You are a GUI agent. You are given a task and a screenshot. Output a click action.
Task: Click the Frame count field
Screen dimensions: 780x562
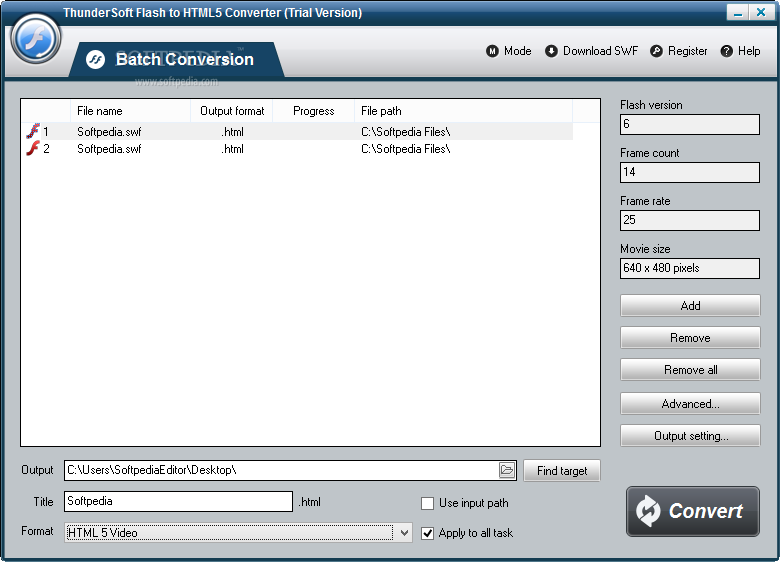[689, 172]
